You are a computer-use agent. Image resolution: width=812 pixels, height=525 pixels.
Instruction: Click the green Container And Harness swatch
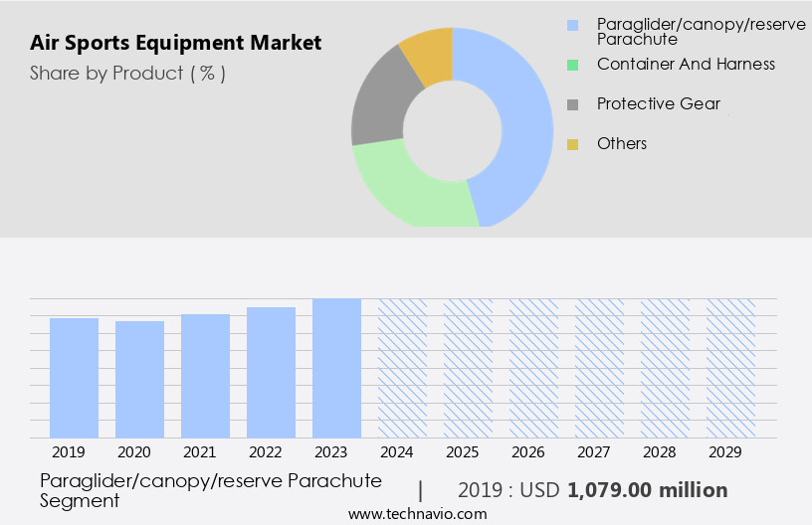tap(572, 65)
